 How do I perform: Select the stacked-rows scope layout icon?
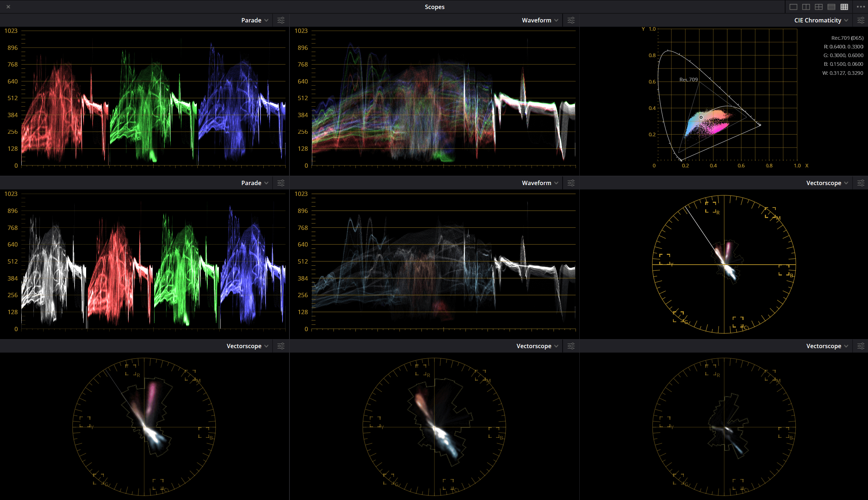[x=831, y=7]
